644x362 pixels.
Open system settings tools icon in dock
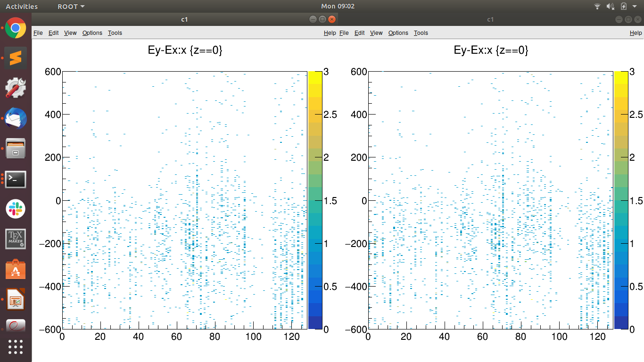pyautogui.click(x=16, y=88)
